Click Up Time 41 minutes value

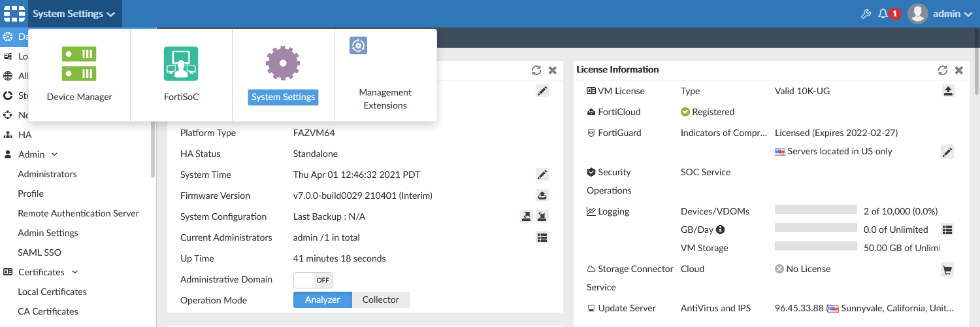(x=340, y=258)
